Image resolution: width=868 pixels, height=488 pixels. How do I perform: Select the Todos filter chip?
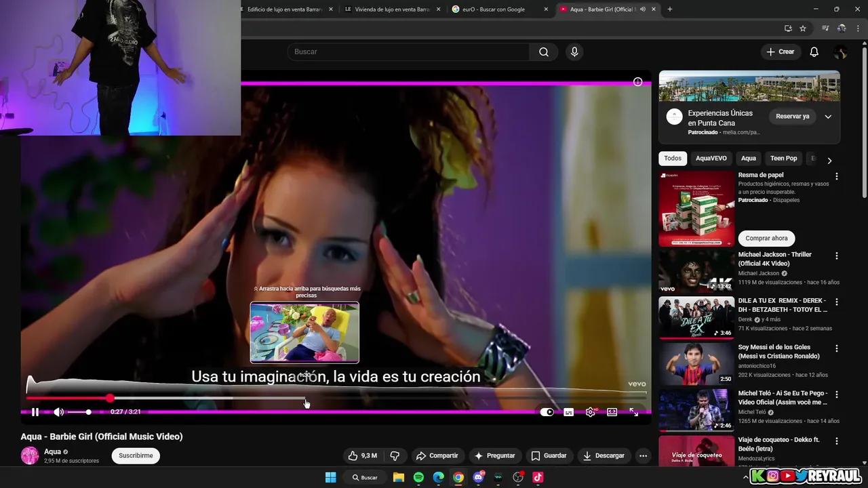tap(673, 158)
